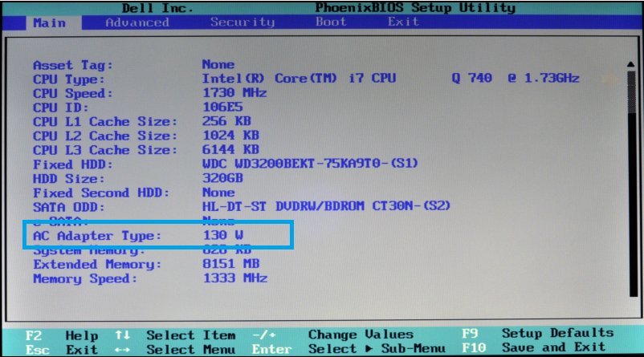Image resolution: width=644 pixels, height=357 pixels.
Task: Go to the Boot tab
Action: click(331, 22)
